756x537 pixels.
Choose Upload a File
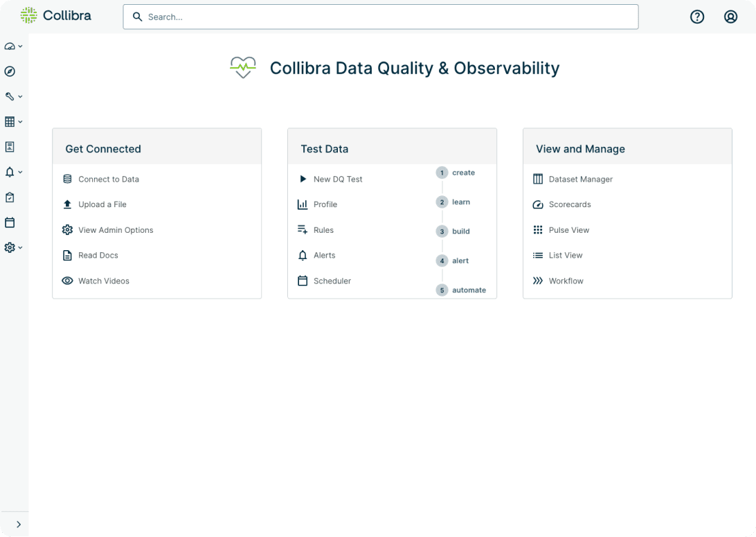pyautogui.click(x=102, y=204)
